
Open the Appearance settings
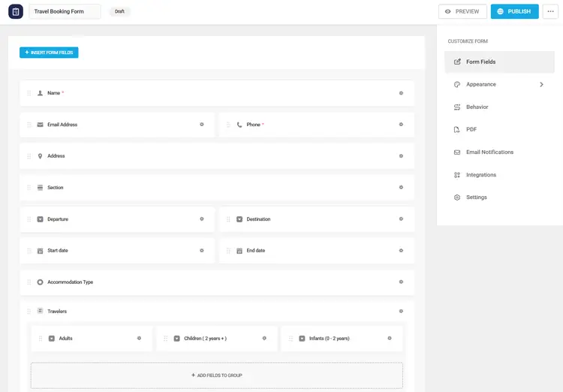tap(499, 84)
